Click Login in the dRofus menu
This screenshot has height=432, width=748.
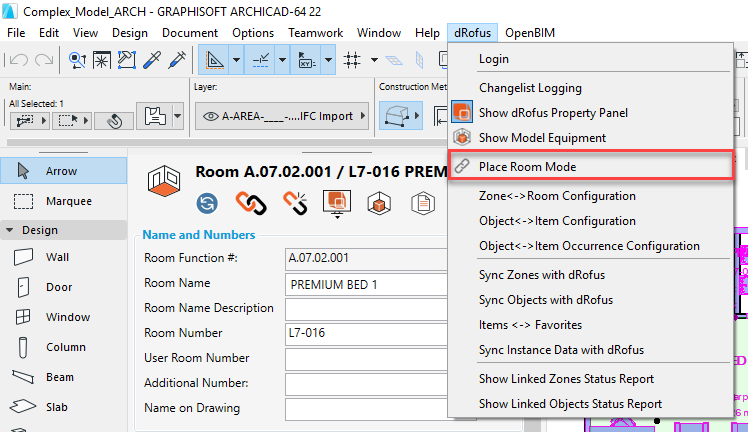(x=494, y=59)
